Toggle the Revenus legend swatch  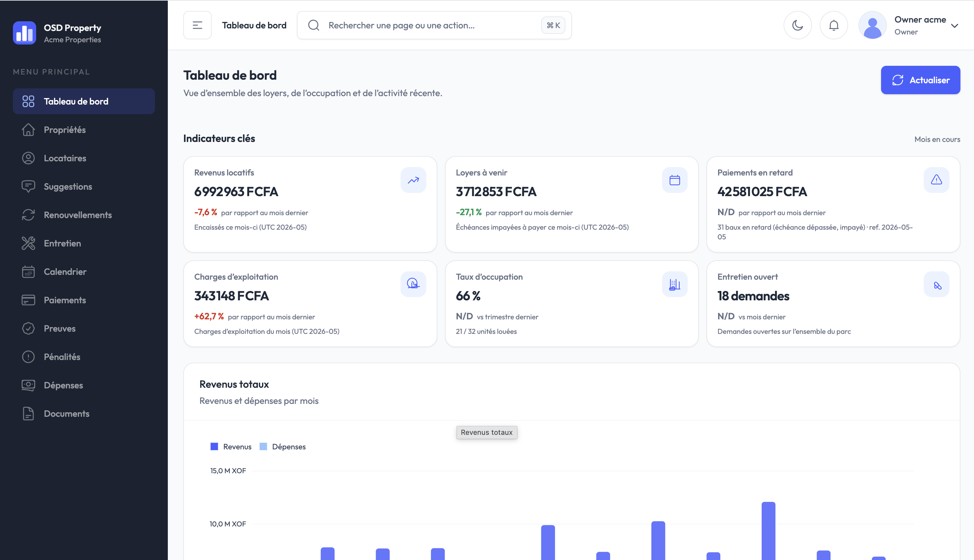[x=214, y=446]
